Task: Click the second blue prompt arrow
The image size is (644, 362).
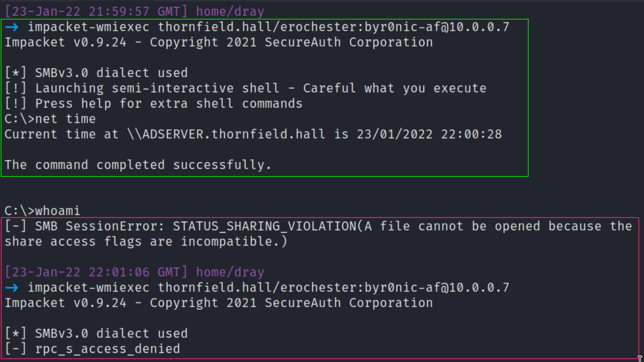Action: pyautogui.click(x=12, y=288)
